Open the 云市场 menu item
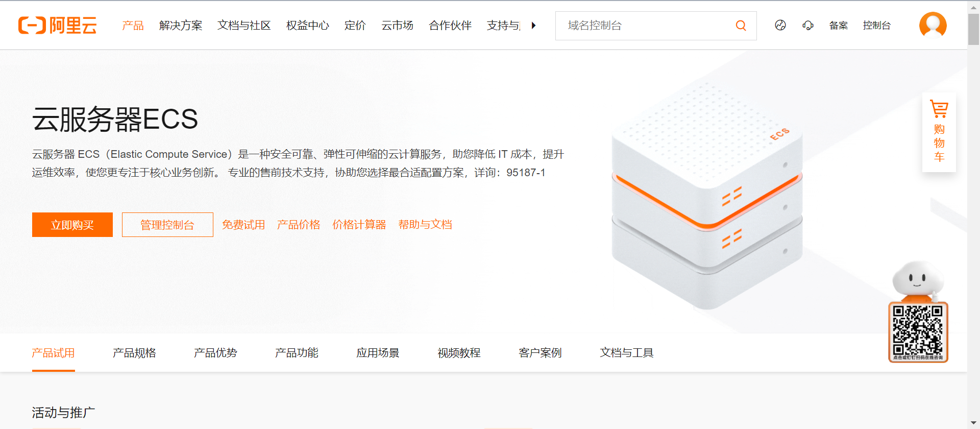Image resolution: width=980 pixels, height=429 pixels. click(x=398, y=26)
